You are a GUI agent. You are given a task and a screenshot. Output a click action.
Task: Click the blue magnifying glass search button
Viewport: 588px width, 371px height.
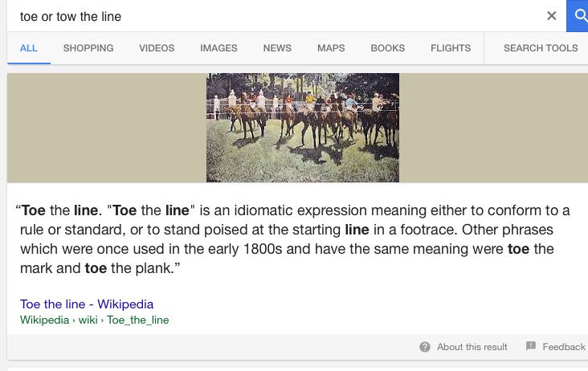point(578,16)
